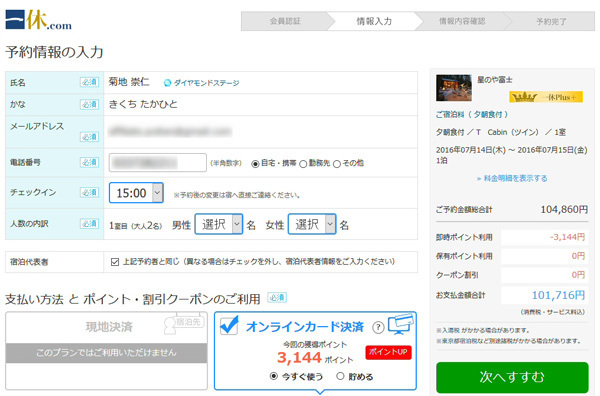Click the name 菊地 崇仁
This screenshot has width=600, height=396.
pos(129,82)
